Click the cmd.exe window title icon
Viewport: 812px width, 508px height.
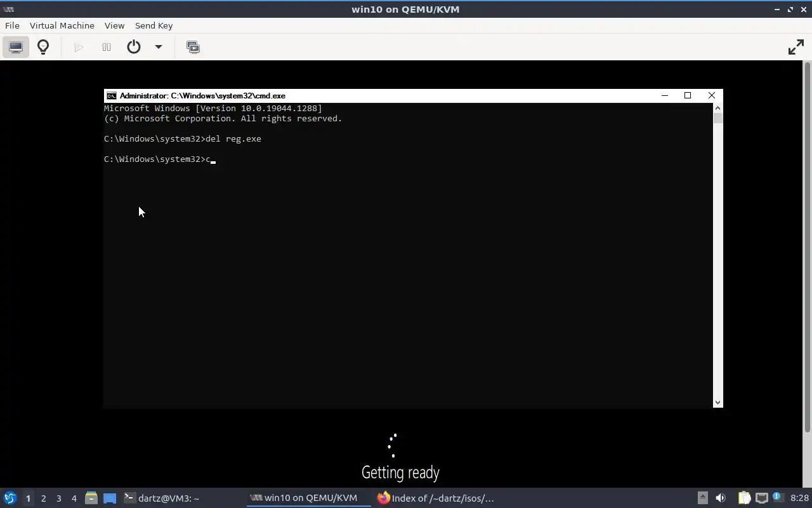(111, 96)
